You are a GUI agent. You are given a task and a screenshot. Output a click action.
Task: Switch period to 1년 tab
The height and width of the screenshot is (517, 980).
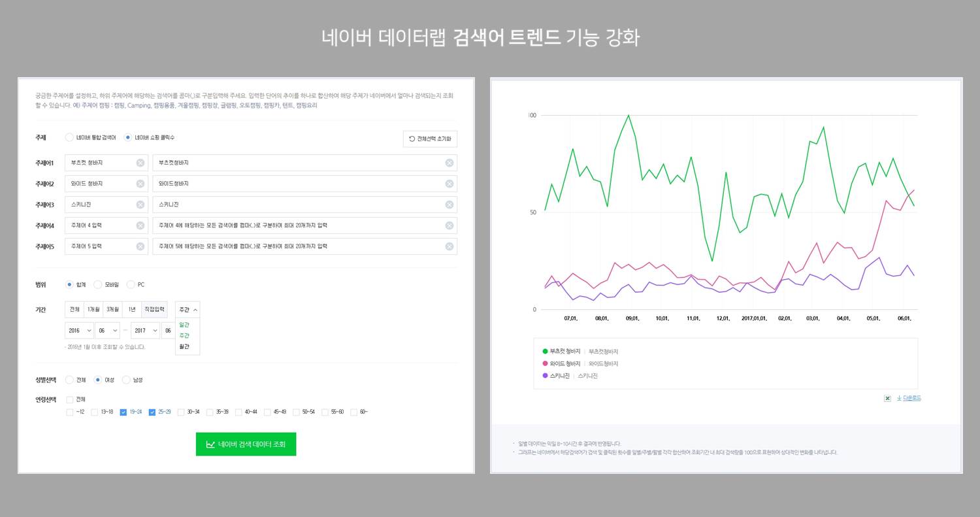click(132, 309)
